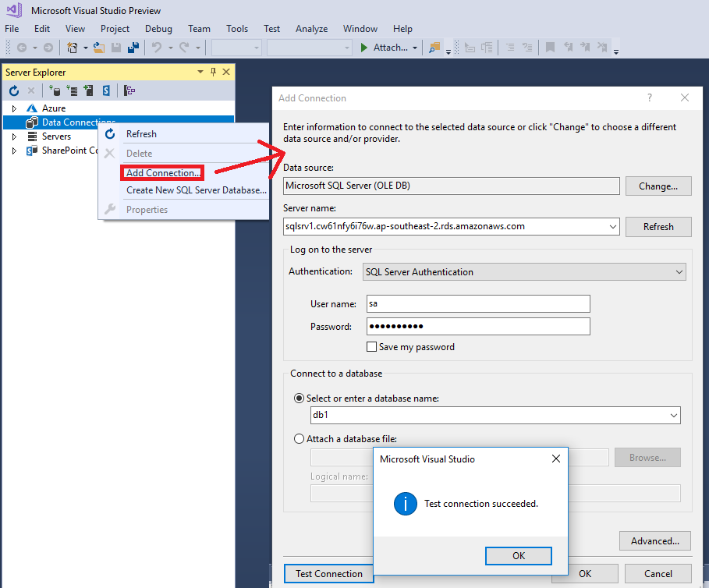Viewport: 709px width, 588px height.
Task: Open the Debug menu
Action: tap(158, 29)
